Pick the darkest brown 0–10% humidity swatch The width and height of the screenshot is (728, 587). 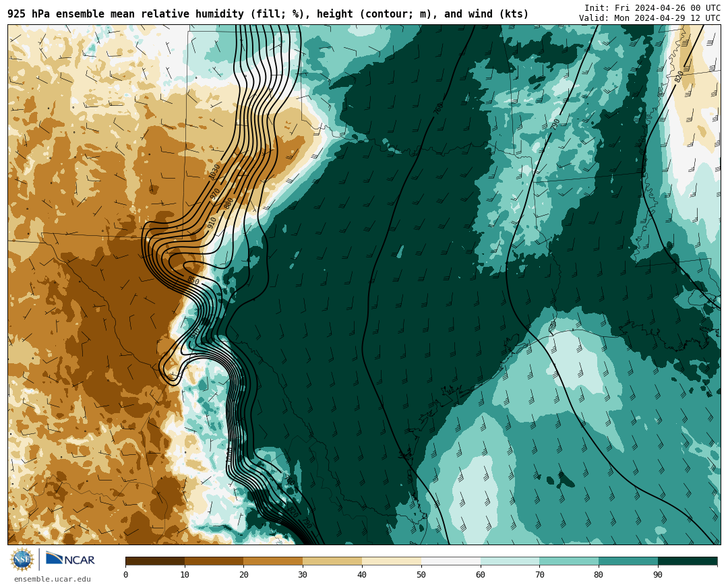[x=155, y=561]
